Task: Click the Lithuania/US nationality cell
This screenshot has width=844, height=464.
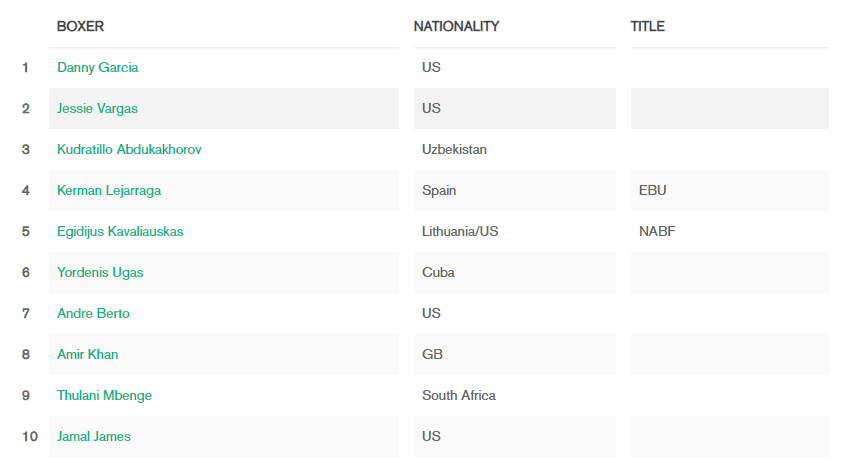Action: click(515, 231)
